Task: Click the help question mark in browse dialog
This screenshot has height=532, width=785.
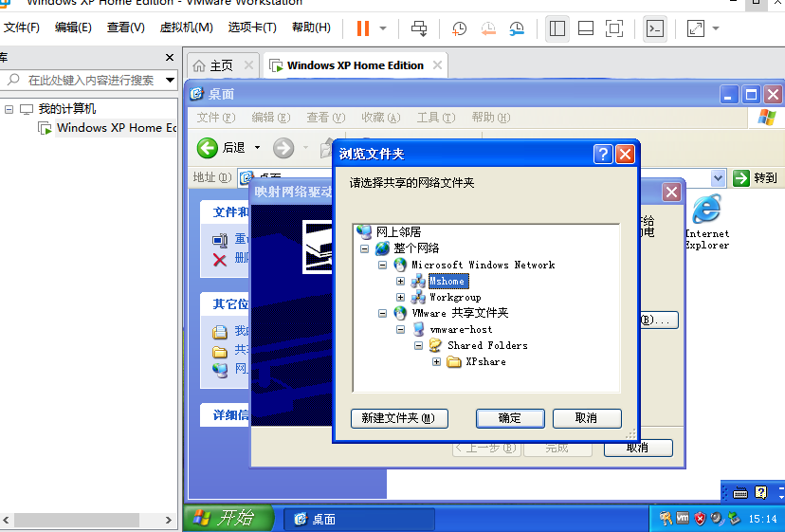Action: 603,155
